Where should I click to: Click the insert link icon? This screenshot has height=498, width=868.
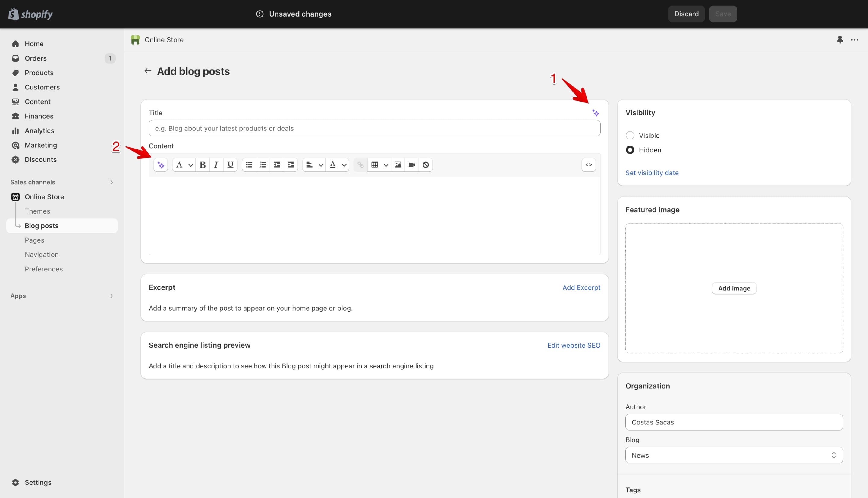pos(360,165)
